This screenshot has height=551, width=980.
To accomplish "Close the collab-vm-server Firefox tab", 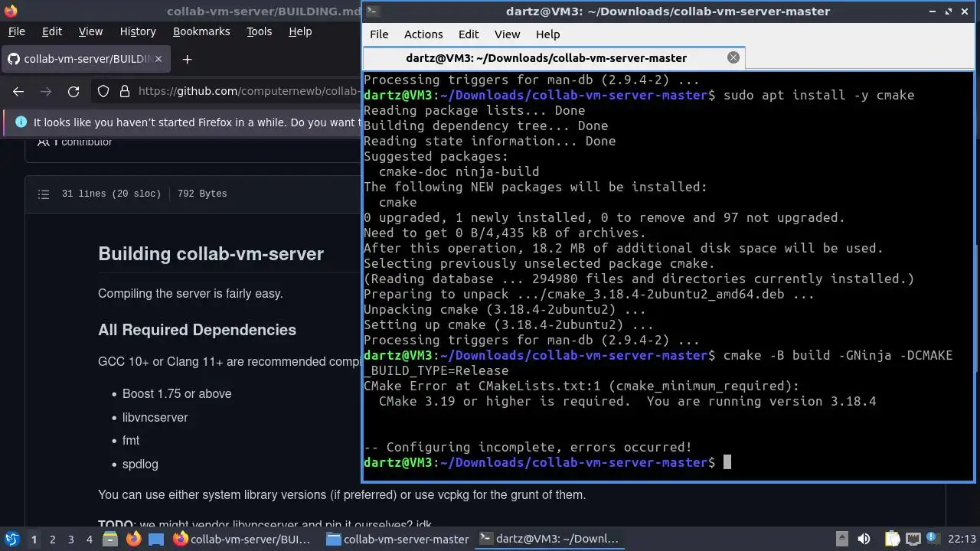I will coord(158,59).
